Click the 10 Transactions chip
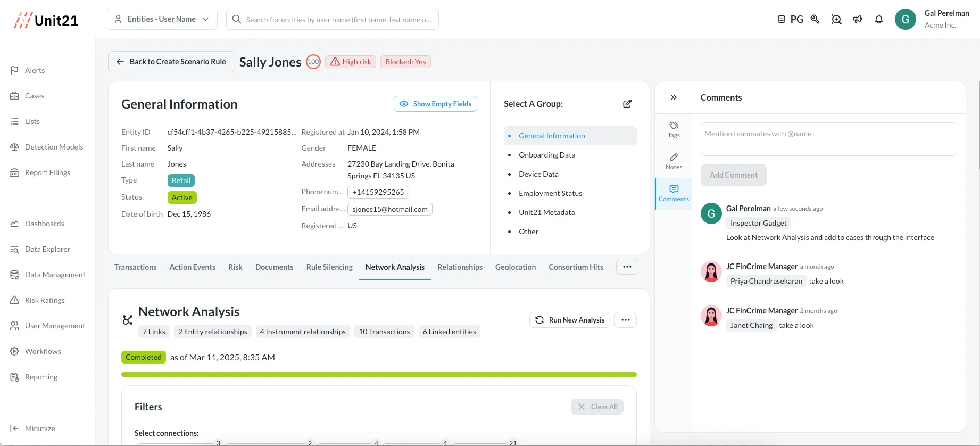Image resolution: width=980 pixels, height=446 pixels. (x=384, y=332)
